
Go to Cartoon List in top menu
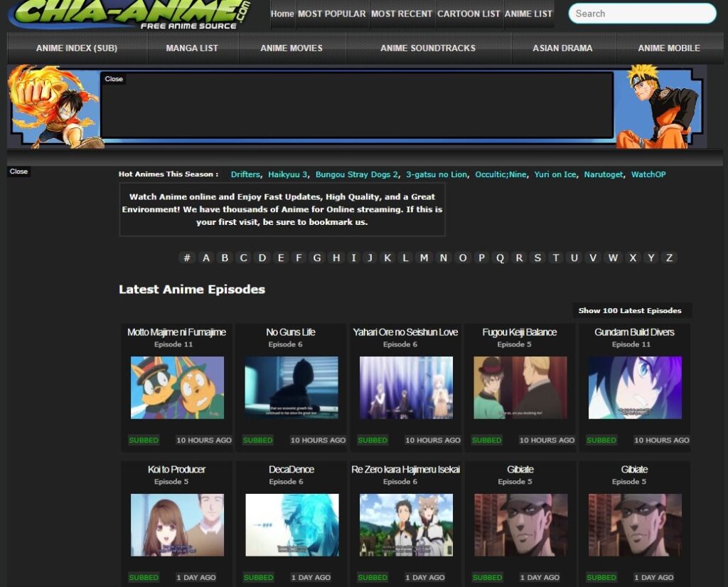point(469,14)
